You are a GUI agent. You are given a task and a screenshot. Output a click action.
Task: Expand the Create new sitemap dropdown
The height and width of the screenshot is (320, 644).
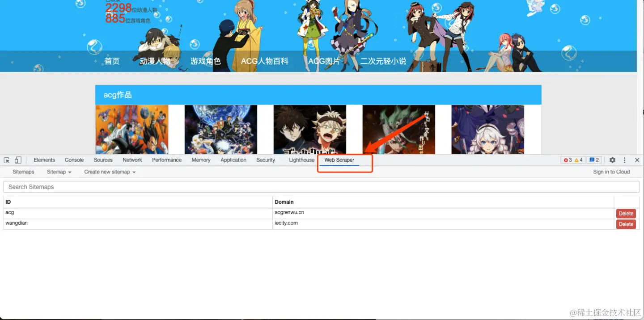pos(110,172)
